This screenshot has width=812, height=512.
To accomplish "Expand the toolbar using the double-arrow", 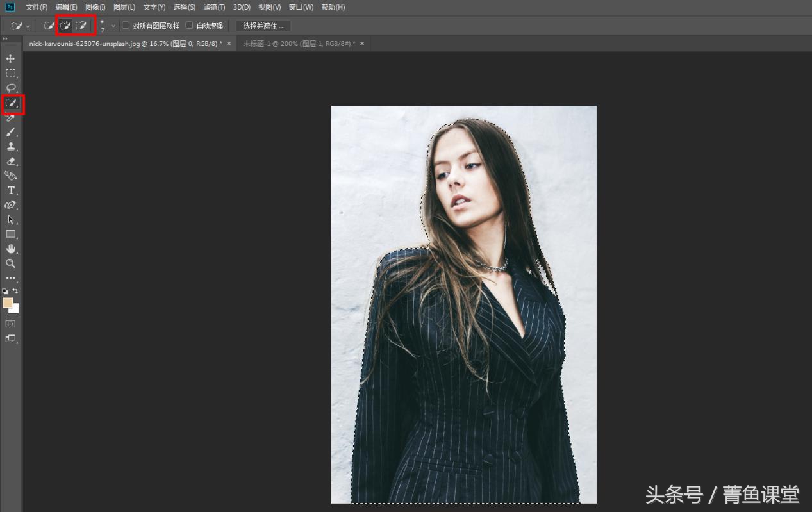I will pyautogui.click(x=5, y=39).
